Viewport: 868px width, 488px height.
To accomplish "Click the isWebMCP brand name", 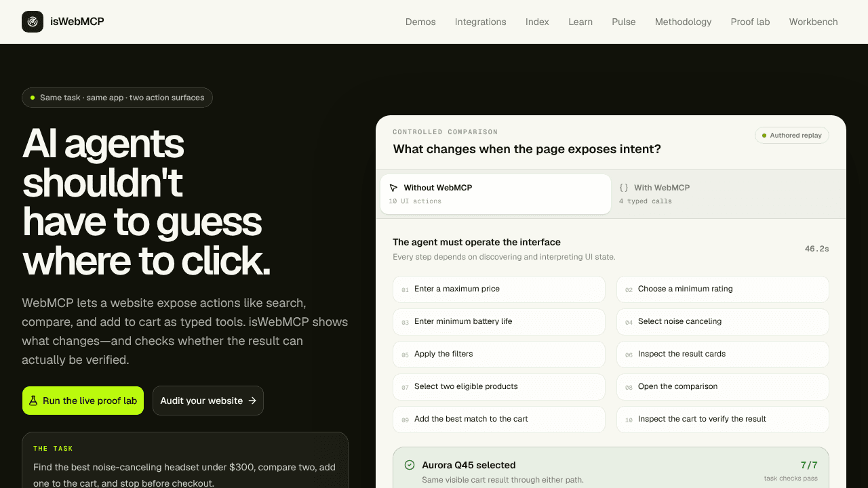I will click(x=77, y=22).
